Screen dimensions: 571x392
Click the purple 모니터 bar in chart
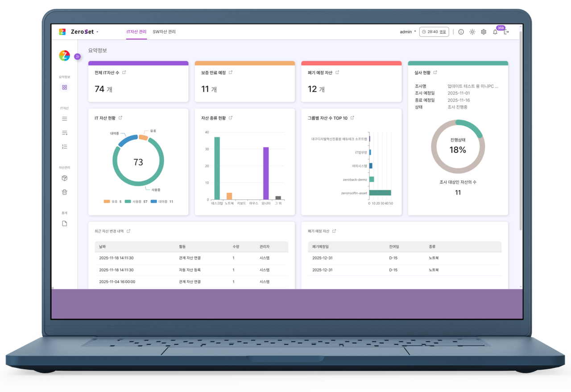266,173
